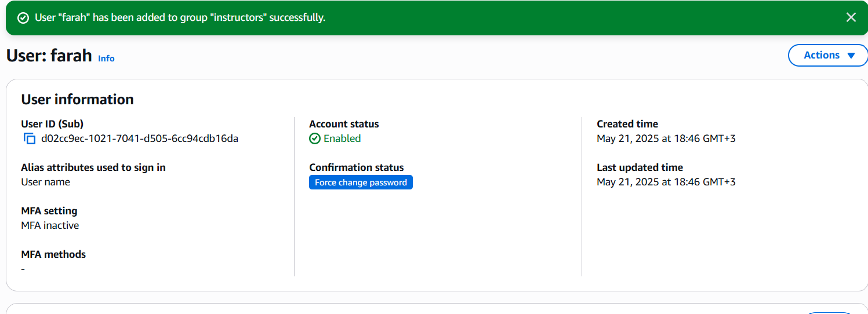Click the User information section heading
Viewport: 868px width, 314px height.
click(77, 100)
